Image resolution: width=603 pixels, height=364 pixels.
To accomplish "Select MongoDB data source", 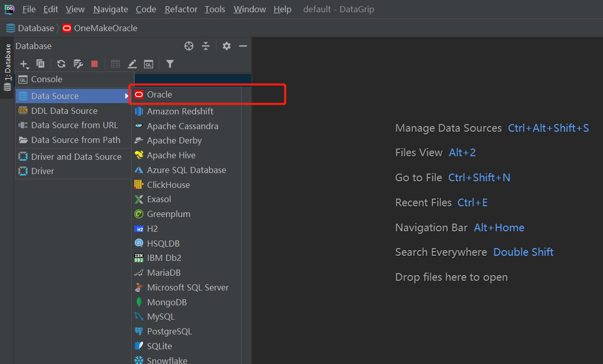I will coord(186,303).
